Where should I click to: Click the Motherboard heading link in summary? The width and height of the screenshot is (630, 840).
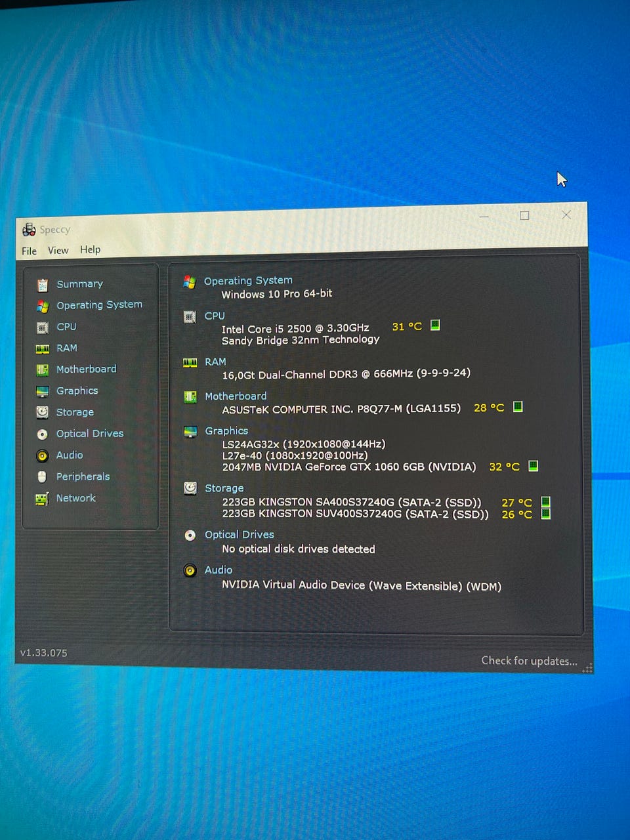(236, 396)
